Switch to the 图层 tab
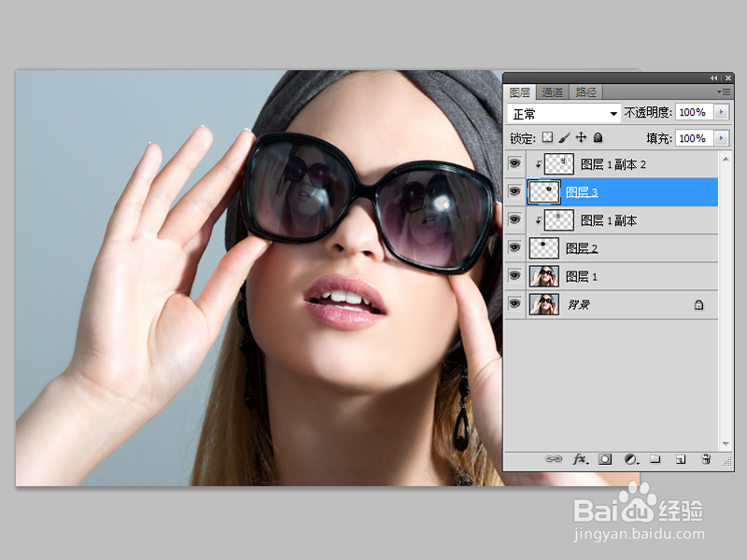The height and width of the screenshot is (560, 747). click(x=520, y=92)
